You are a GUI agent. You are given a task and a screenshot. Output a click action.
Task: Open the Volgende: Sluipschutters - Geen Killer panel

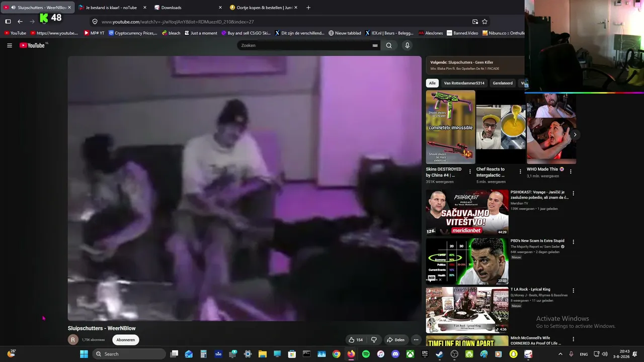coord(475,65)
